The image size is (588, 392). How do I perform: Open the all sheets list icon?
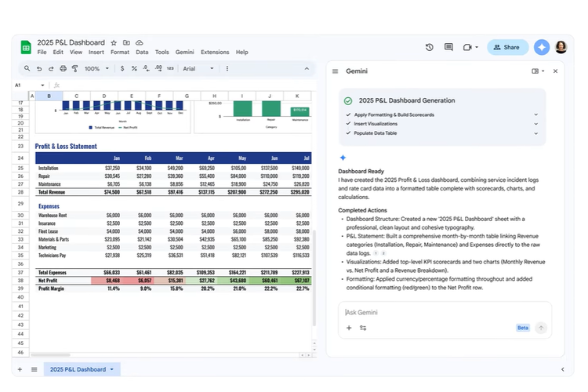[x=34, y=369]
